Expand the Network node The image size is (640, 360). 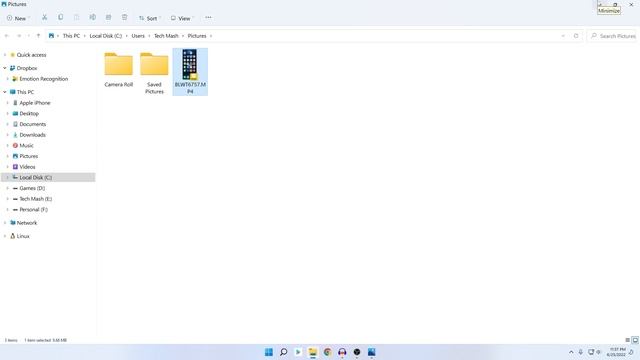pyautogui.click(x=5, y=223)
